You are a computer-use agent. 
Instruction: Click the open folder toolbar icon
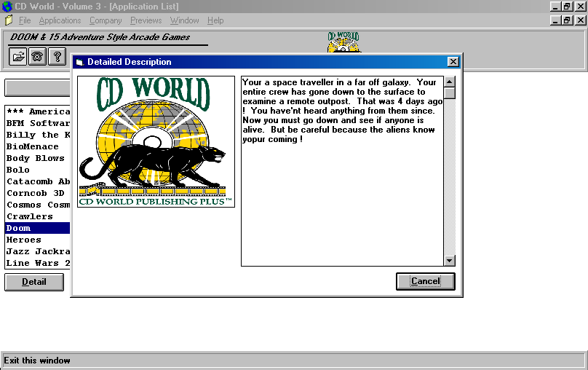[x=18, y=57]
